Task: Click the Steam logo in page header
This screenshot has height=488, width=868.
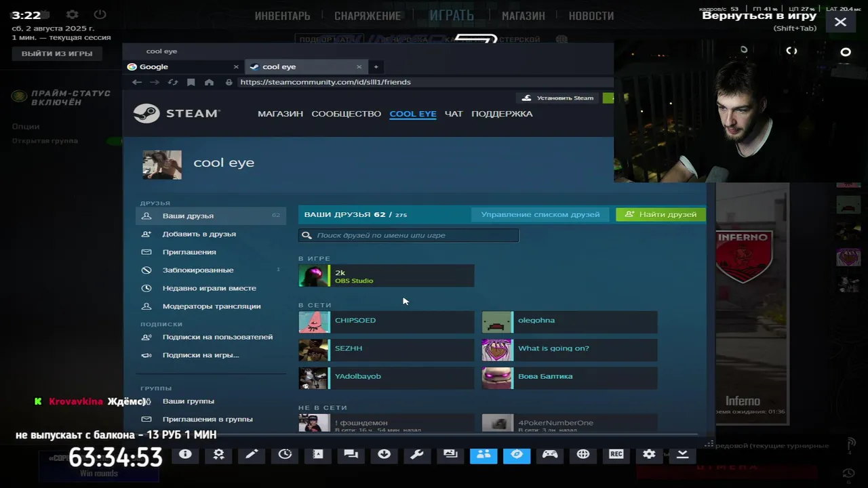Action: click(176, 113)
